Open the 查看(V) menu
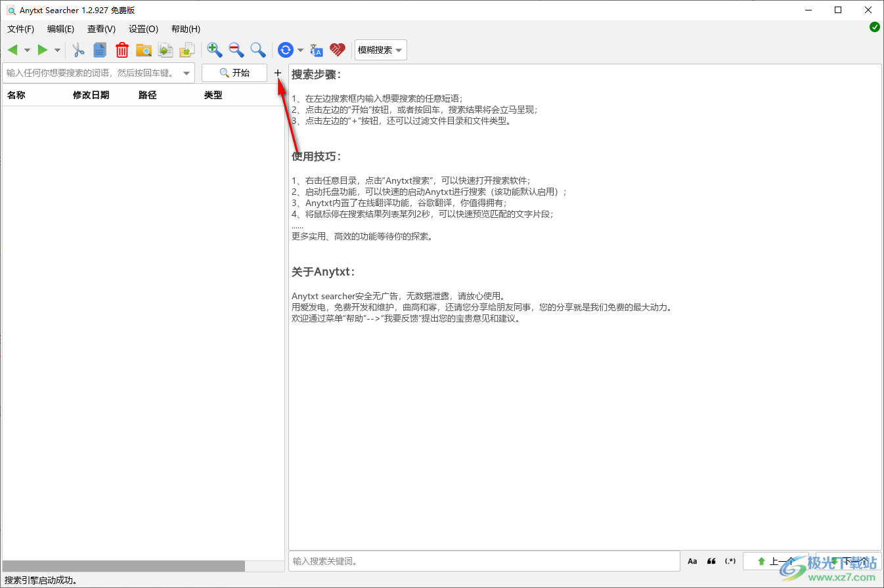This screenshot has width=884, height=588. (101, 29)
